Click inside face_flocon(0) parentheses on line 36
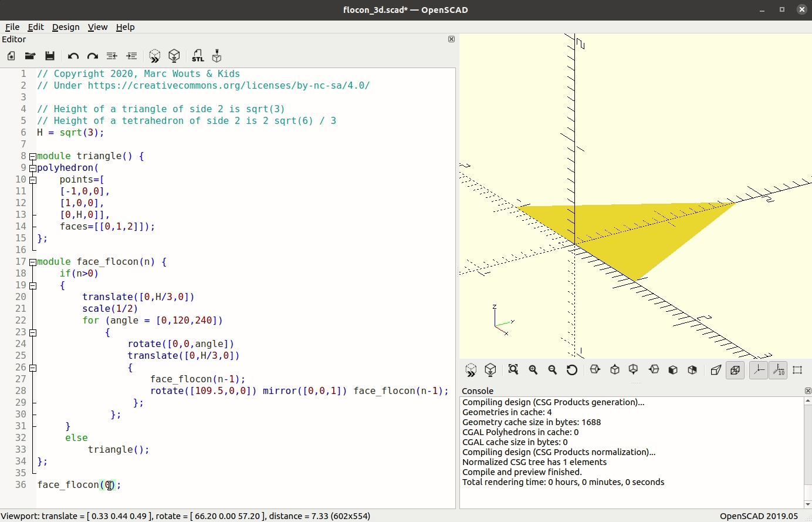812x522 pixels. click(x=109, y=485)
